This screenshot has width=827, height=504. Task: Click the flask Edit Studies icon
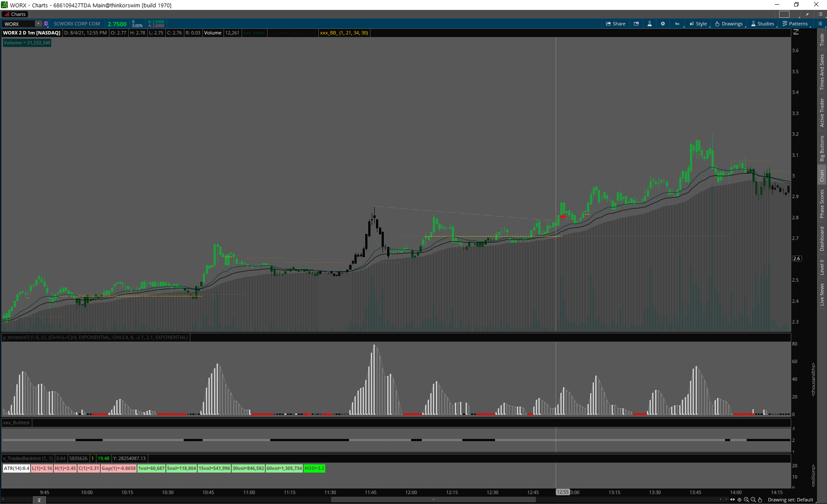(x=650, y=24)
